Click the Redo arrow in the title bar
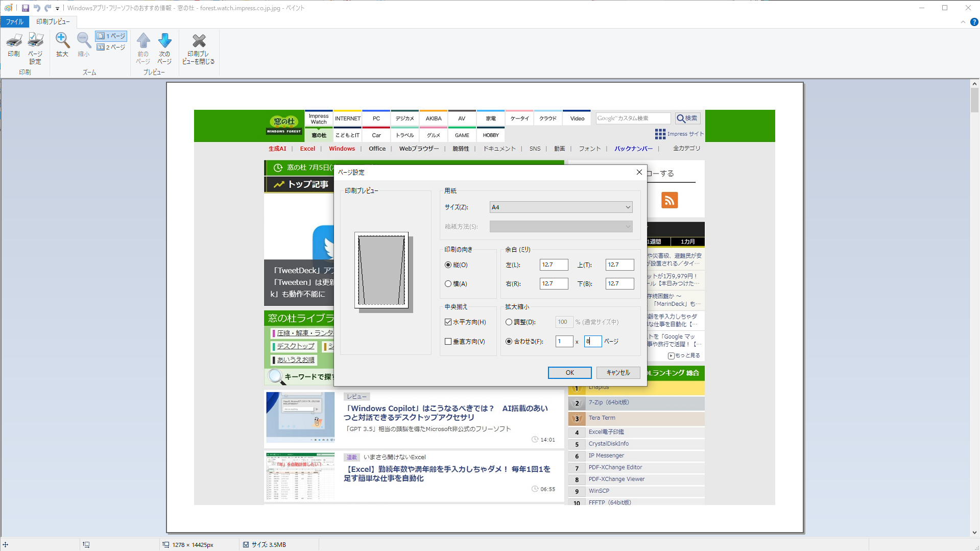The height and width of the screenshot is (551, 980). click(x=47, y=8)
